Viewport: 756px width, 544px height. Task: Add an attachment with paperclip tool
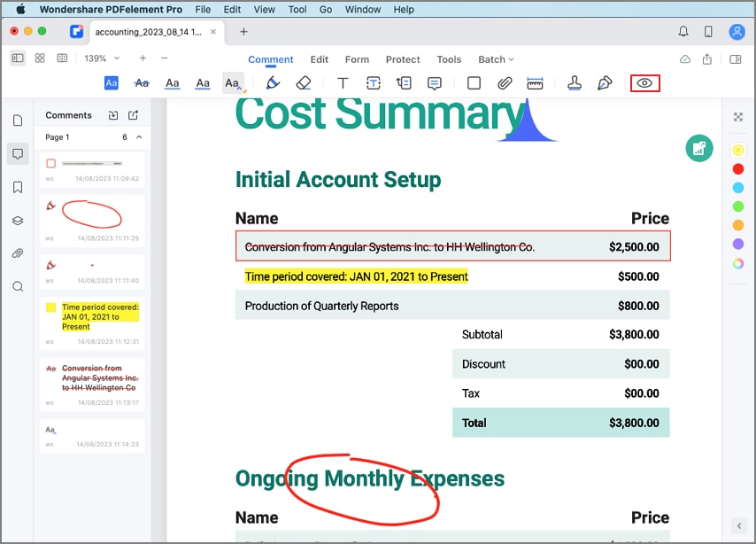(505, 83)
